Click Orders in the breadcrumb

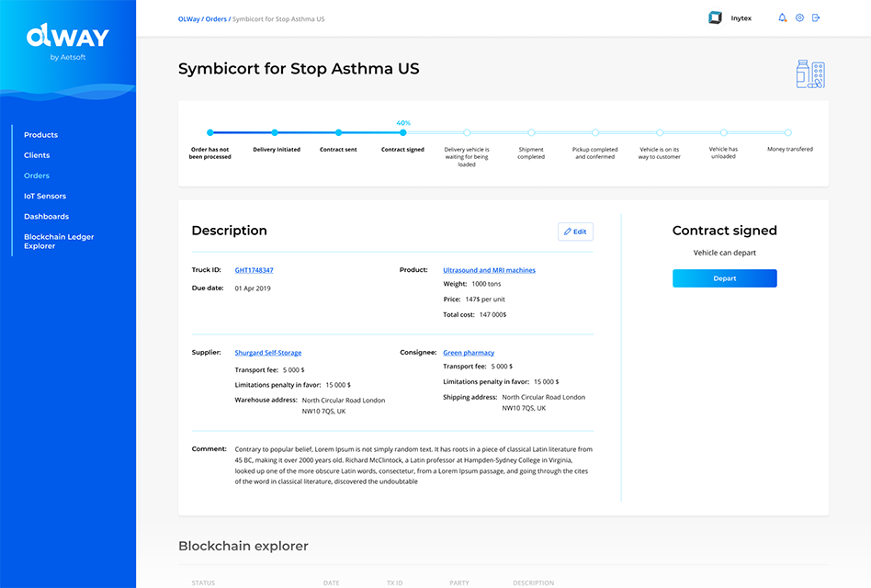[x=216, y=19]
